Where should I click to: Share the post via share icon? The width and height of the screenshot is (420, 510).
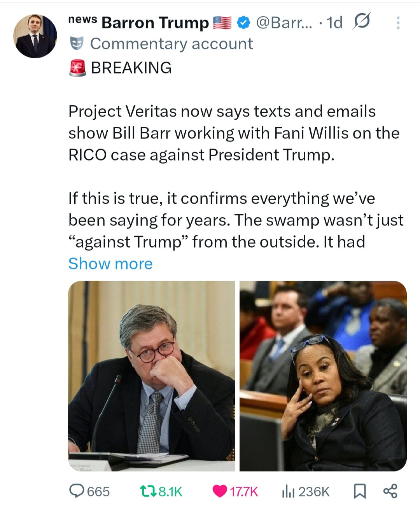(390, 491)
